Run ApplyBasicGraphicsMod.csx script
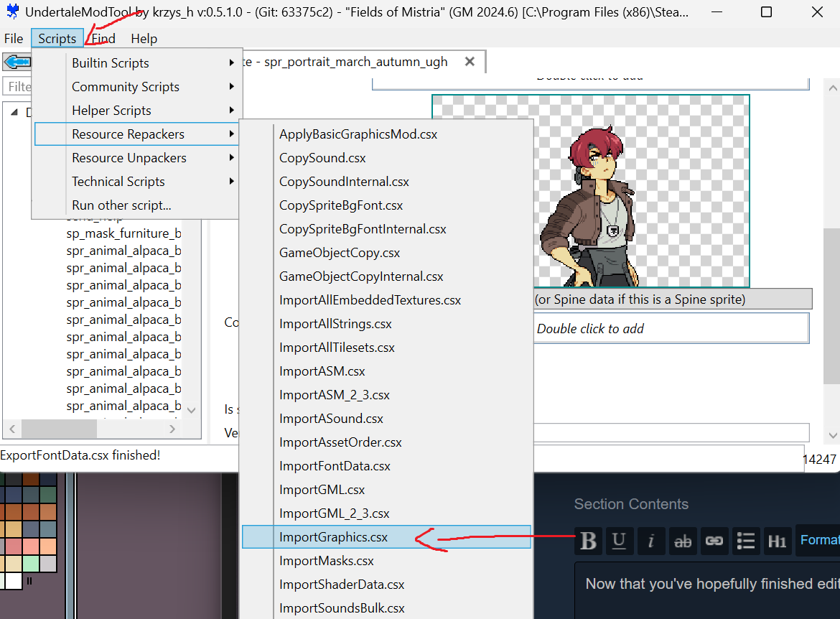840x619 pixels. coord(386,134)
